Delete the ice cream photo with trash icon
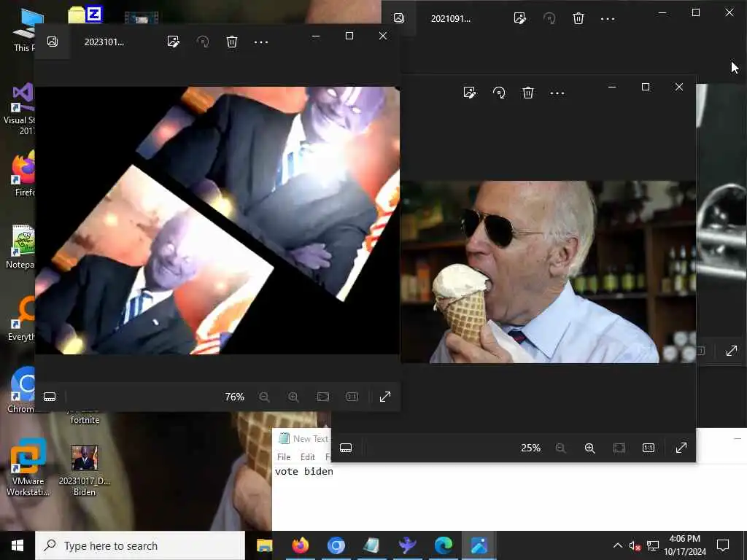The width and height of the screenshot is (747, 560). 528,93
